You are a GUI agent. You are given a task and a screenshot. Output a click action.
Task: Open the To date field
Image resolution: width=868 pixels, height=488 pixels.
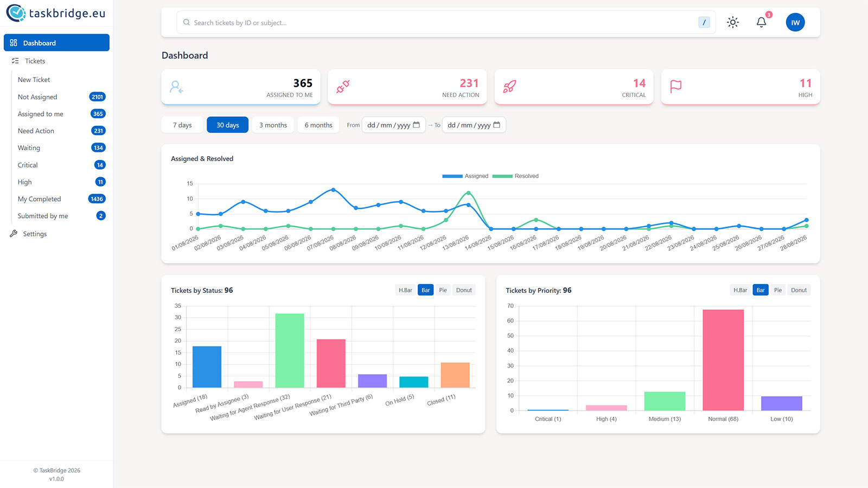pyautogui.click(x=474, y=125)
